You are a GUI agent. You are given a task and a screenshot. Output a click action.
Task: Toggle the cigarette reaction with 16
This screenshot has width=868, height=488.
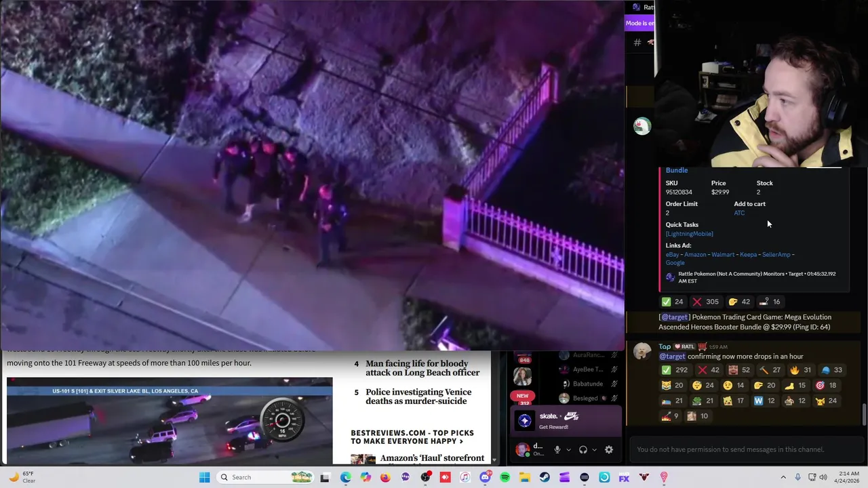click(770, 302)
